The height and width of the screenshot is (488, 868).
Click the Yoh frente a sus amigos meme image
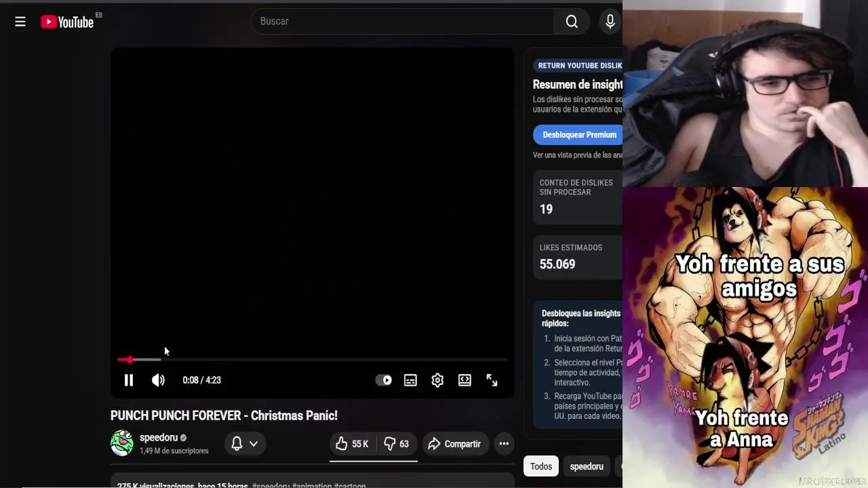tap(745, 338)
